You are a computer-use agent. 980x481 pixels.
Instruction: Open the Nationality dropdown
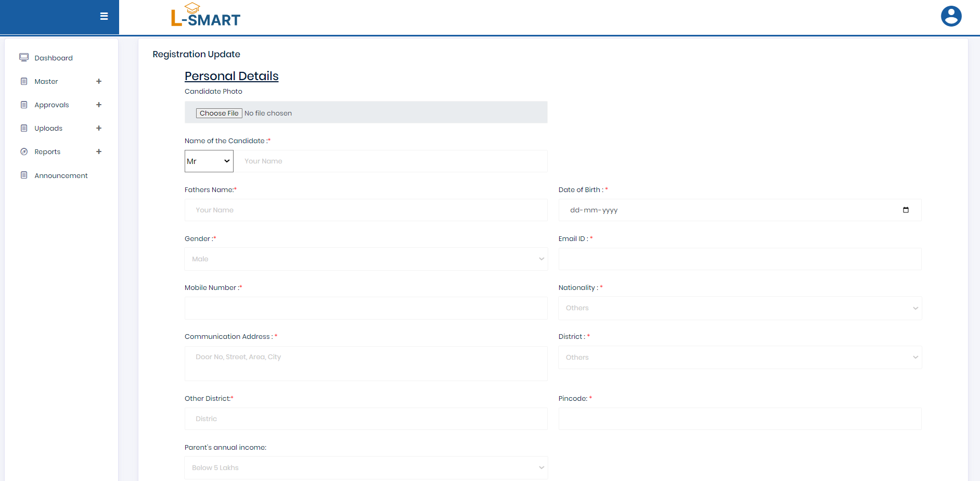point(740,308)
